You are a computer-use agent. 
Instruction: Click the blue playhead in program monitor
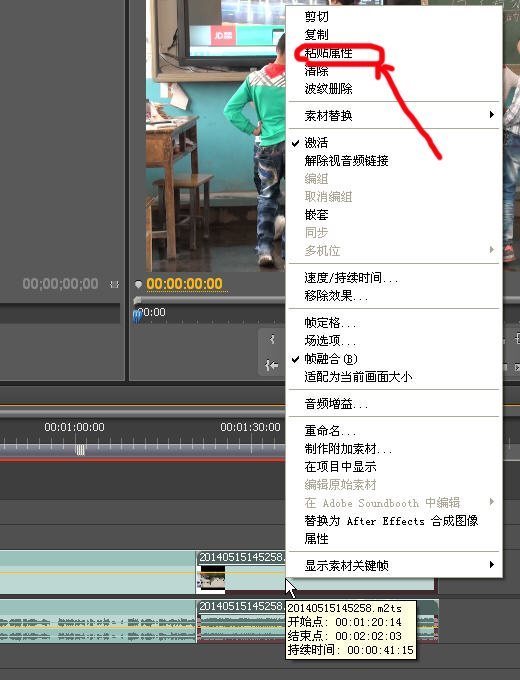coord(137,315)
